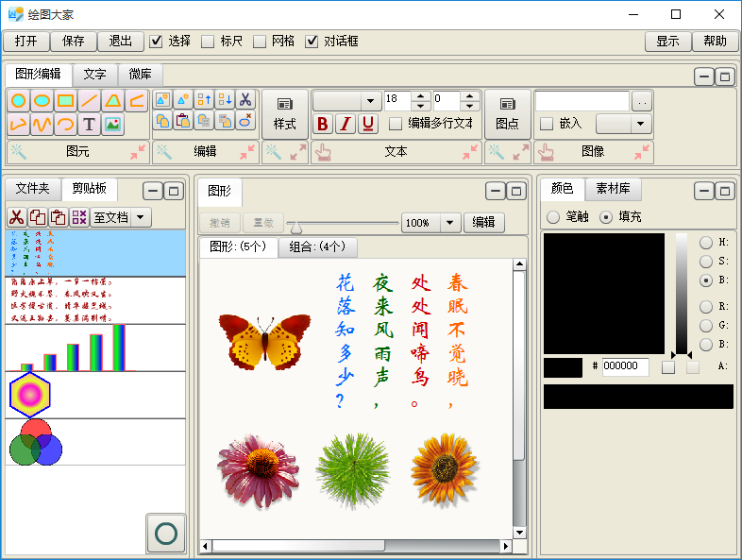Select the 填充 fill radio button
The width and height of the screenshot is (742, 560).
click(x=606, y=217)
